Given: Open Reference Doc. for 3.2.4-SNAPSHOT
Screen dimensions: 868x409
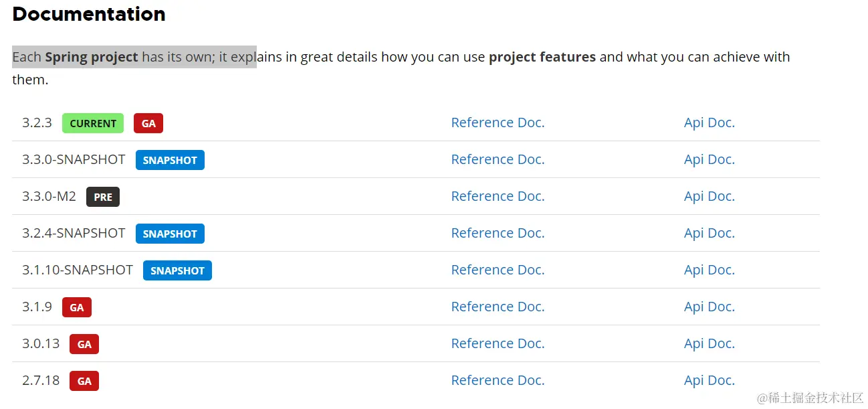Looking at the screenshot, I should [x=498, y=233].
